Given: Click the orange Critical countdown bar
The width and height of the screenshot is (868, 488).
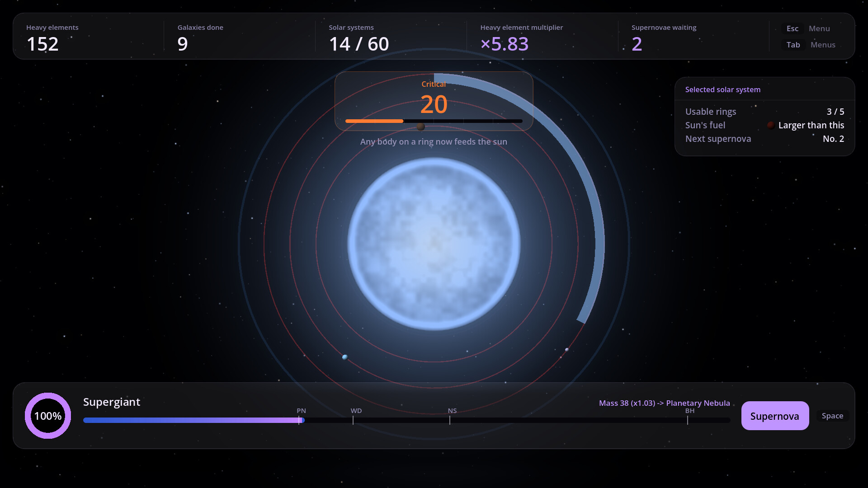Looking at the screenshot, I should point(434,121).
